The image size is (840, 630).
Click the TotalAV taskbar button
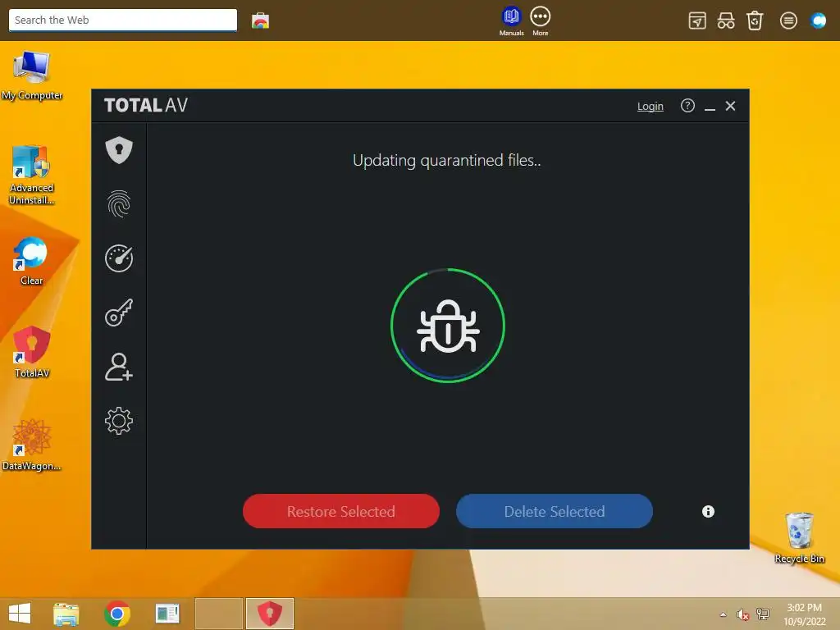[269, 614]
